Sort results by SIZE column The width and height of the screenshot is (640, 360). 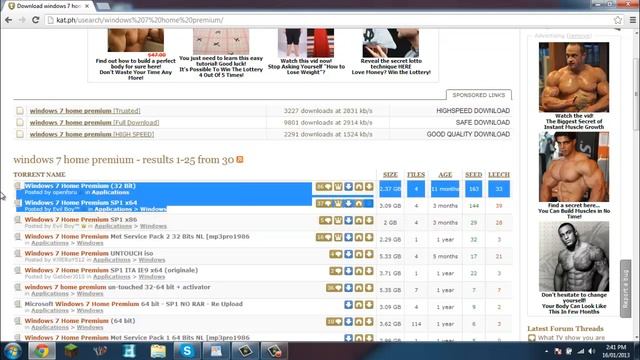click(390, 174)
